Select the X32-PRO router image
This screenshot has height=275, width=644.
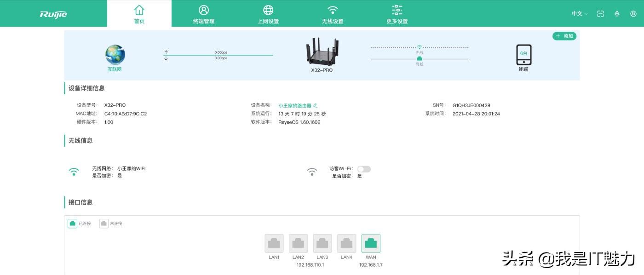pos(322,53)
